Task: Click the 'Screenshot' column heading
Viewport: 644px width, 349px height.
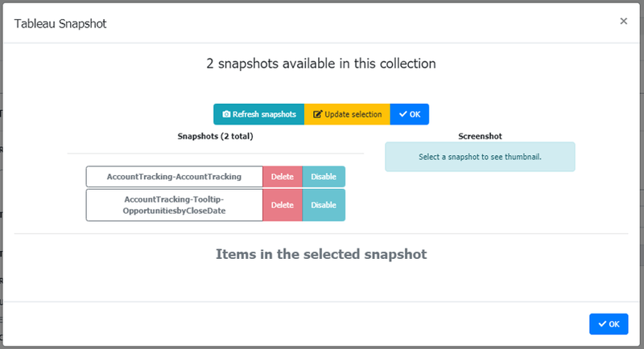Action: tap(480, 136)
